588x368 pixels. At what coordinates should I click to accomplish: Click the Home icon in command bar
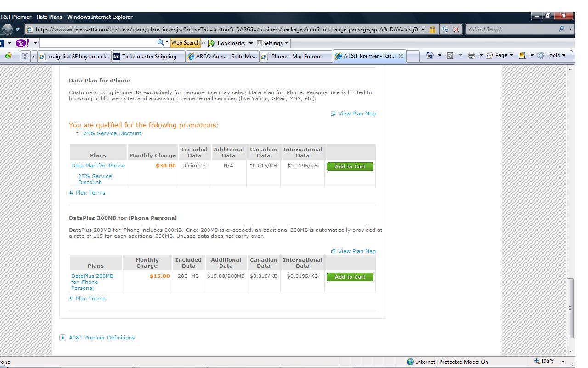coord(430,55)
